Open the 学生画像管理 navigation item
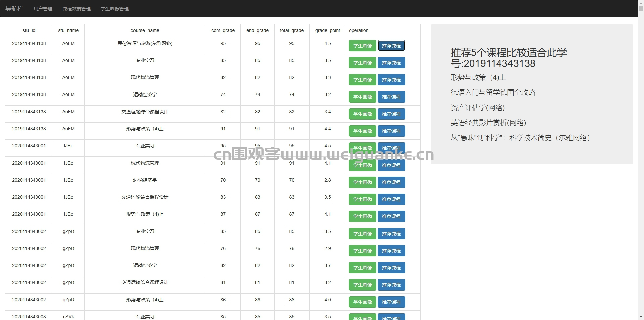 [115, 9]
